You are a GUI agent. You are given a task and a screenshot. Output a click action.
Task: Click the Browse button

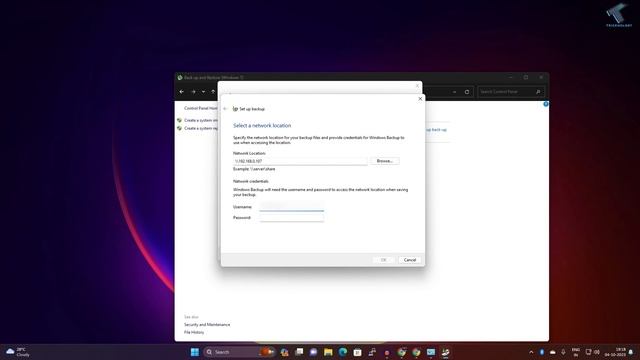(x=384, y=161)
